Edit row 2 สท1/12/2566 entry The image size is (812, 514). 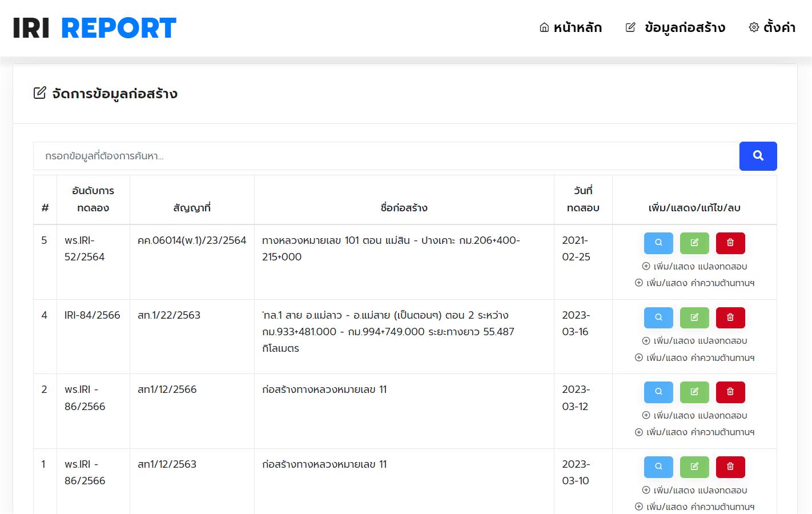click(x=694, y=392)
